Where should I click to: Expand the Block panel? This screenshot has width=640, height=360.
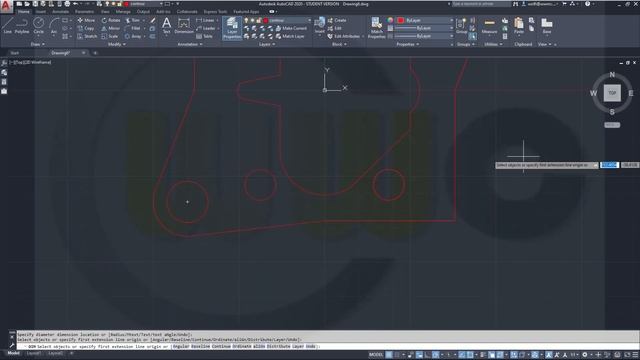point(339,44)
